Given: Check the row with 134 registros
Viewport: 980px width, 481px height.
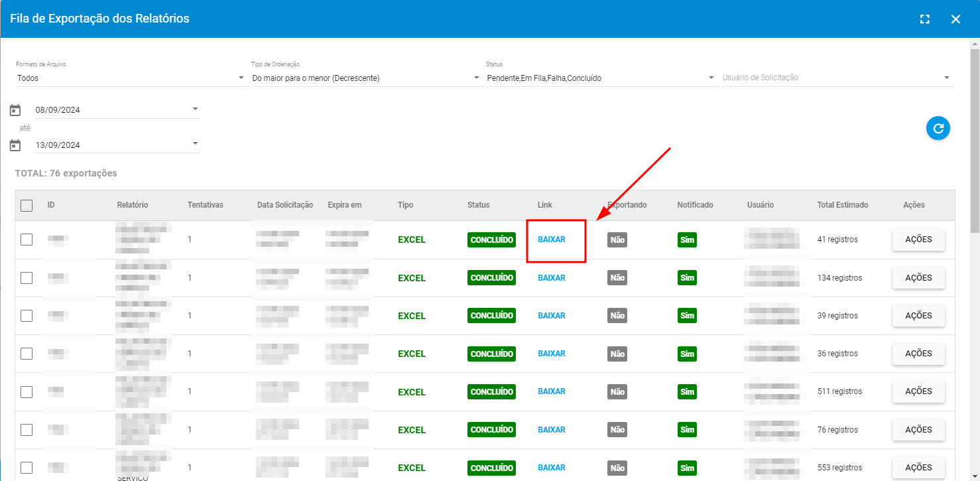Looking at the screenshot, I should point(27,278).
